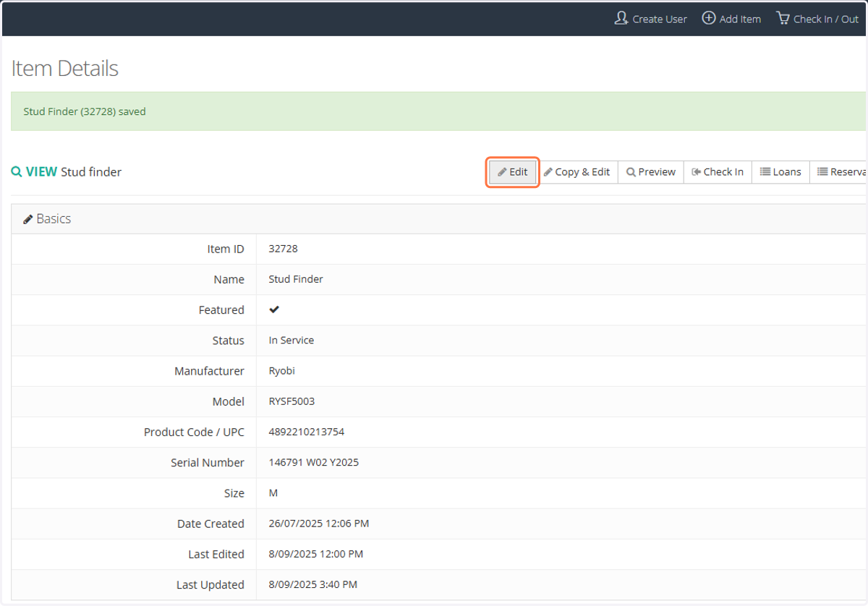Select the Model value RYSF5003
The height and width of the screenshot is (606, 868).
coord(292,401)
